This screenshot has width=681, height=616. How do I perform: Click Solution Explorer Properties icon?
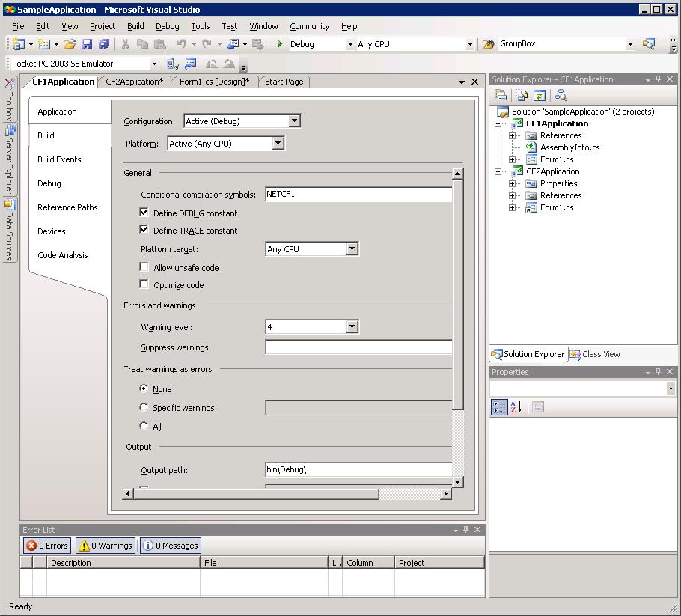[x=501, y=95]
